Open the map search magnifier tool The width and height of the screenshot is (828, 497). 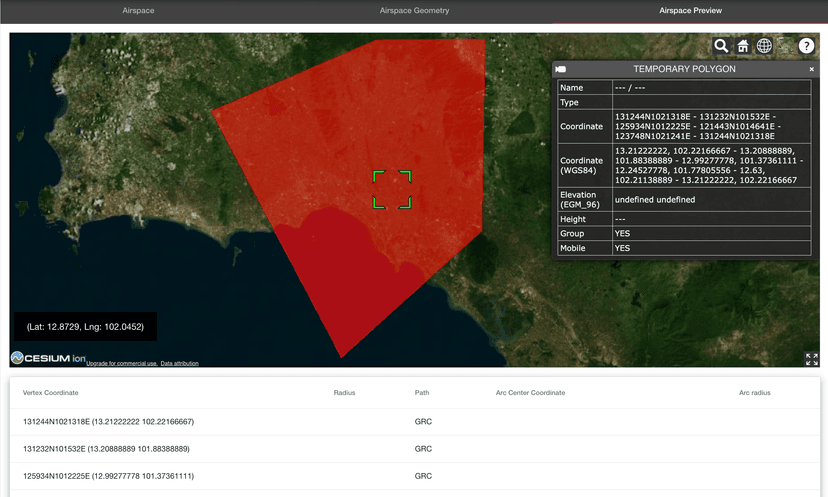pyautogui.click(x=721, y=46)
